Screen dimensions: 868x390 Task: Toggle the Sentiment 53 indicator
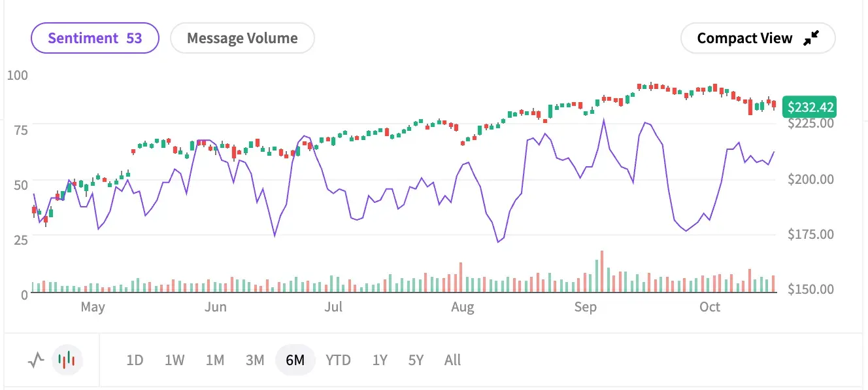(x=95, y=38)
